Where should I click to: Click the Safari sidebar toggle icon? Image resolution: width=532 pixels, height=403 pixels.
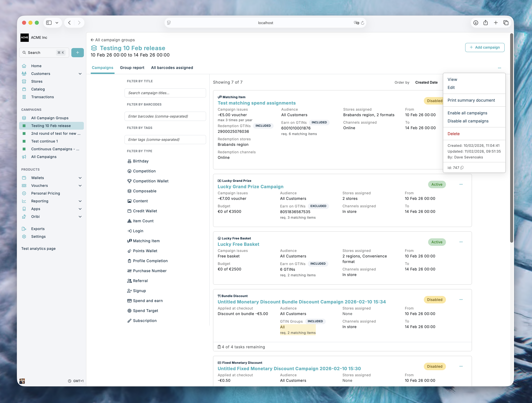coord(49,23)
